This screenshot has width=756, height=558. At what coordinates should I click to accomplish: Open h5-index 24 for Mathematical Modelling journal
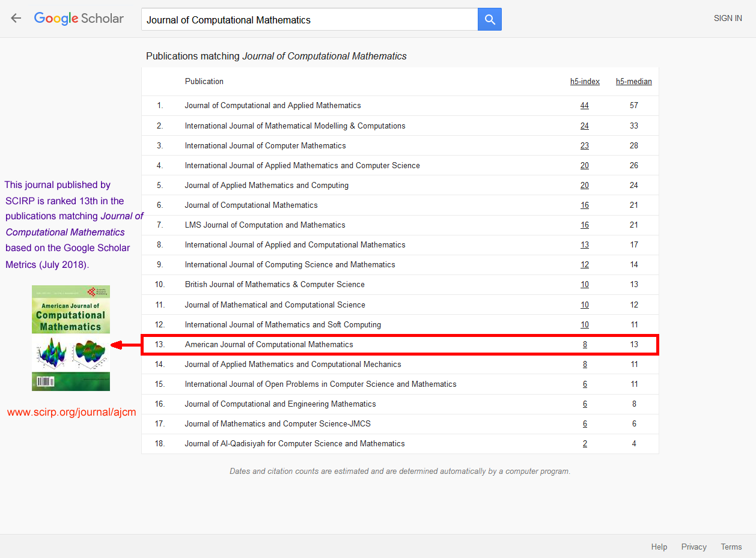pos(584,126)
